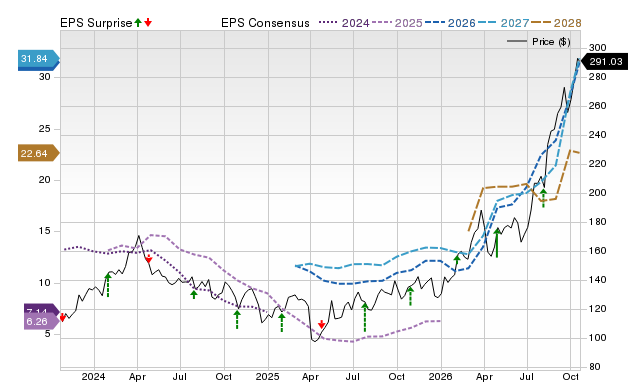Screen dimensions: 640x382
Task: Click the Price ($) legend label
Action: (551, 42)
